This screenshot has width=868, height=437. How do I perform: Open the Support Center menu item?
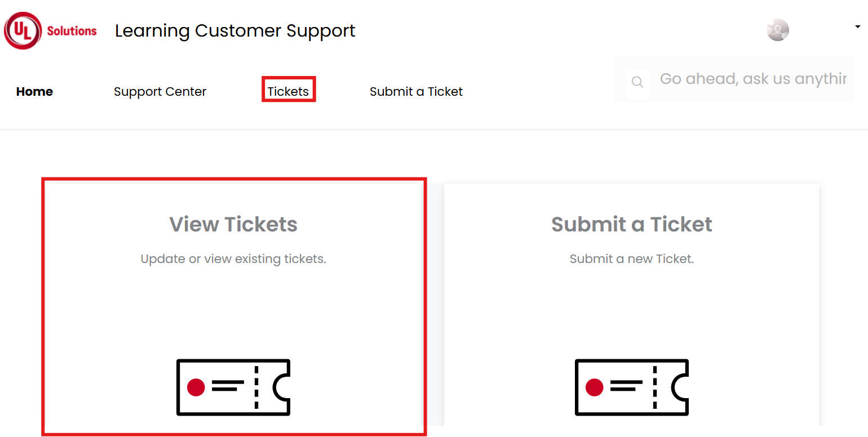(160, 91)
